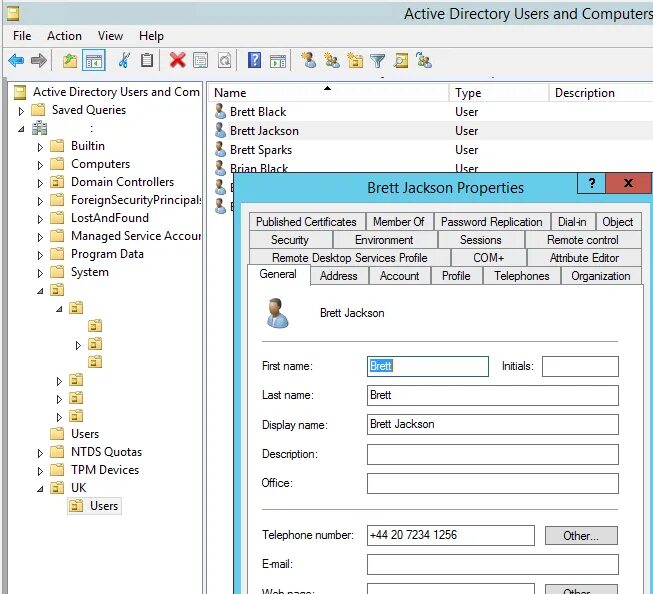This screenshot has width=653, height=594.
Task: Open the Security tab
Action: (x=290, y=240)
